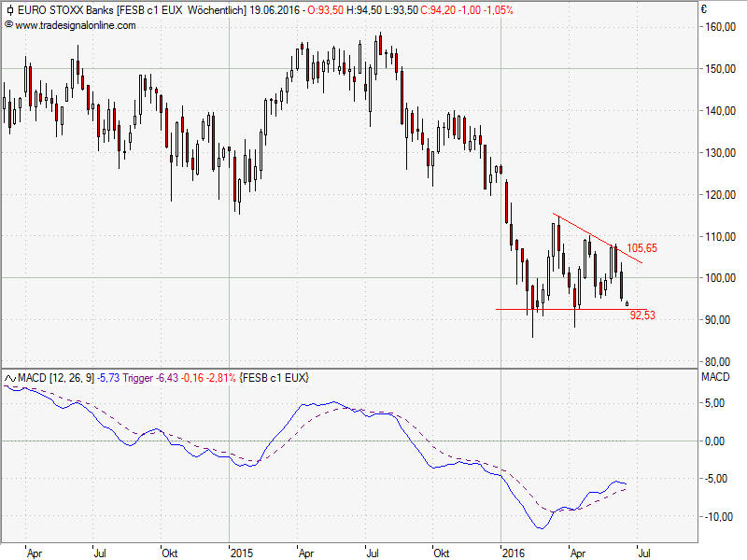Click the 2015 marker on time axis
The image size is (747, 560).
241,552
